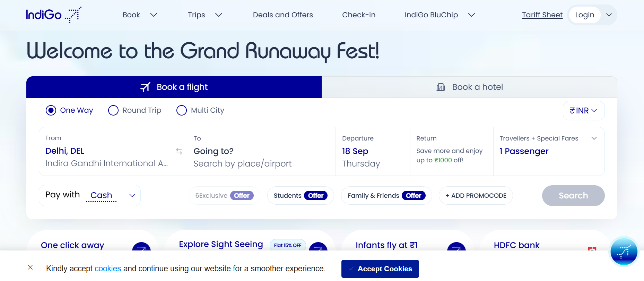644x281 pixels.
Task: Close the cookie notice with X
Action: coord(31,267)
